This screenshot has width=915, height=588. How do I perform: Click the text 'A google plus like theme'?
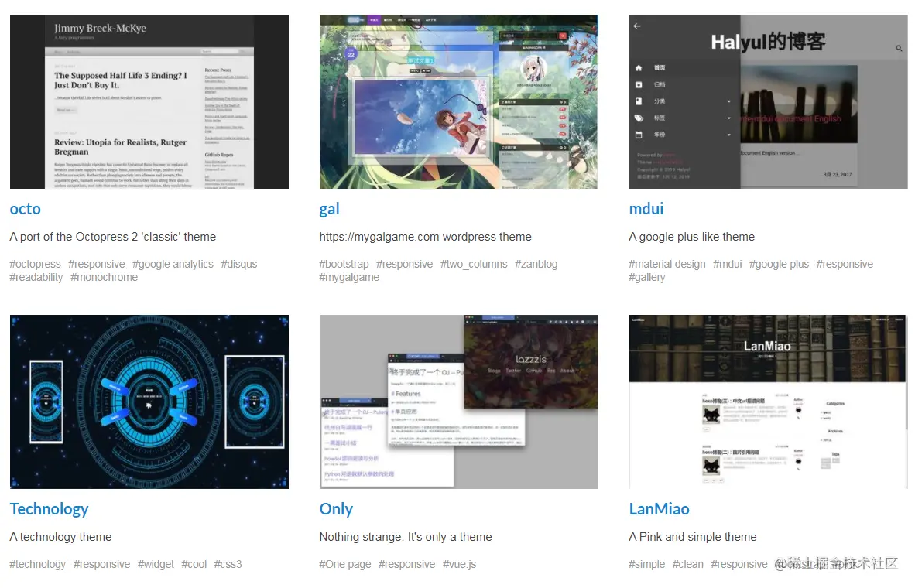691,237
